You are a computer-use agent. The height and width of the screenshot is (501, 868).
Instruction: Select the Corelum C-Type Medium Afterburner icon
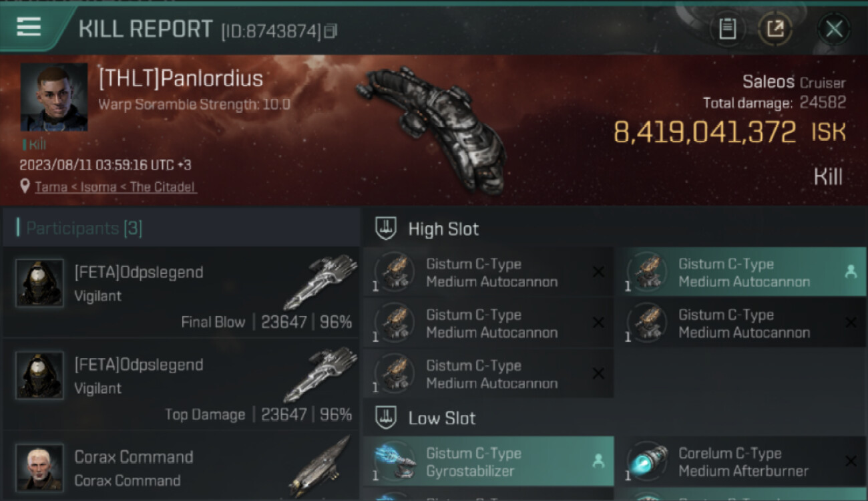click(647, 462)
